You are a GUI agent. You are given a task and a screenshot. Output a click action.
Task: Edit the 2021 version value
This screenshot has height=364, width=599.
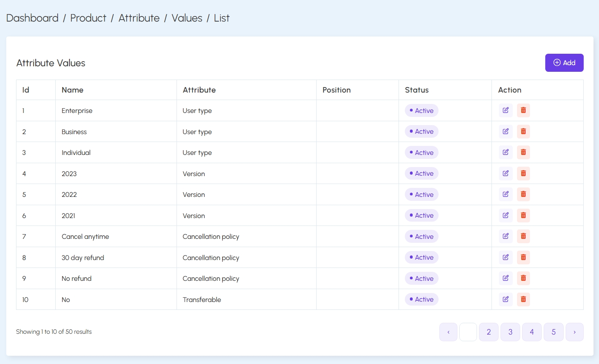coord(506,215)
